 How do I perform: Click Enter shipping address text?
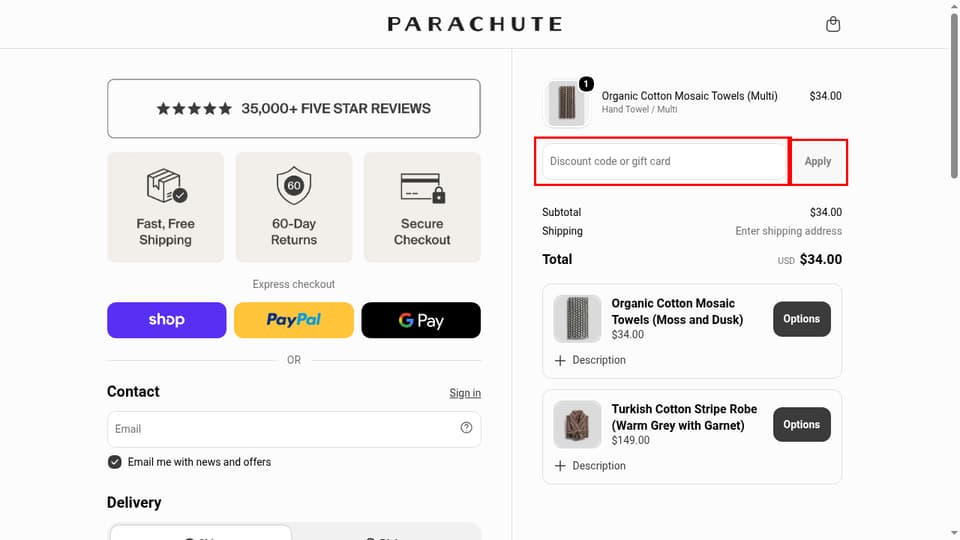click(x=789, y=231)
